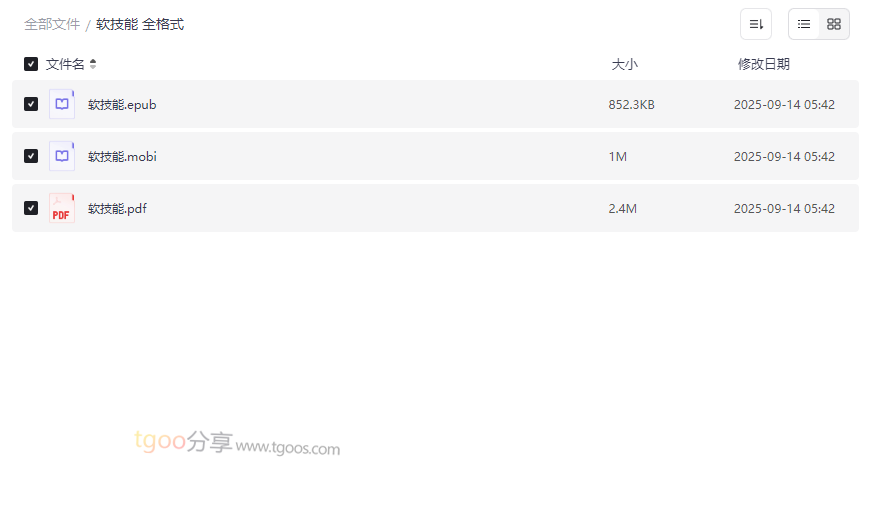Uncheck the 软技能.mobi checkbox
Viewport: 874px width, 514px height.
[x=31, y=156]
